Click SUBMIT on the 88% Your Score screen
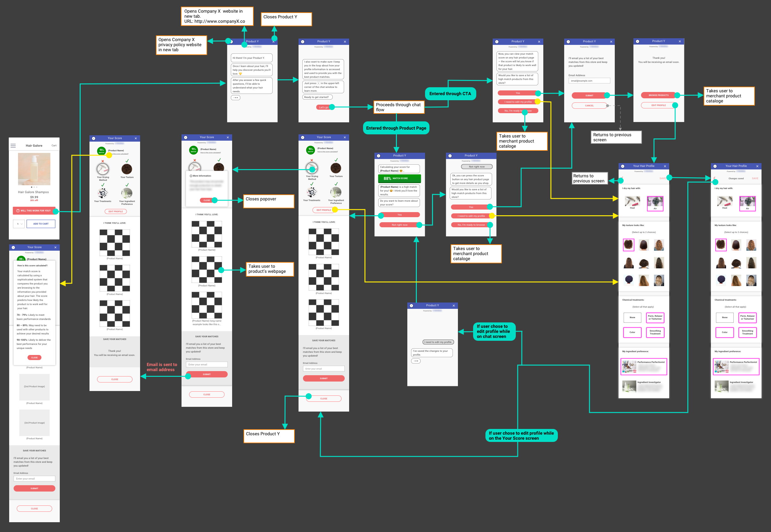Screen dimensions: 771x532 point(34,488)
